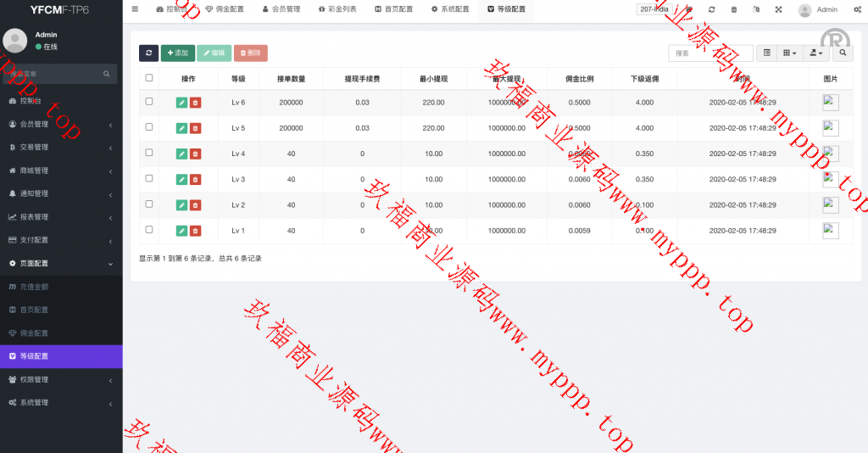Click the magnifier search button right of toolbar

(843, 53)
